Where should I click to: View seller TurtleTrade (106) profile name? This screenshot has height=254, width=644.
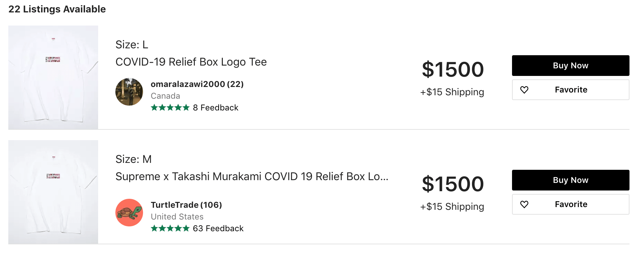coord(186,205)
